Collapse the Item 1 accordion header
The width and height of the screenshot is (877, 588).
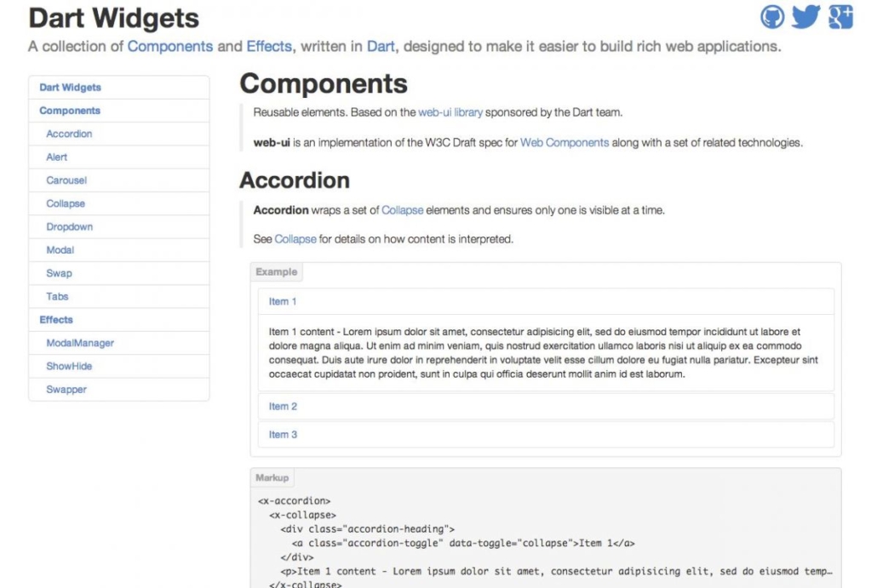283,302
